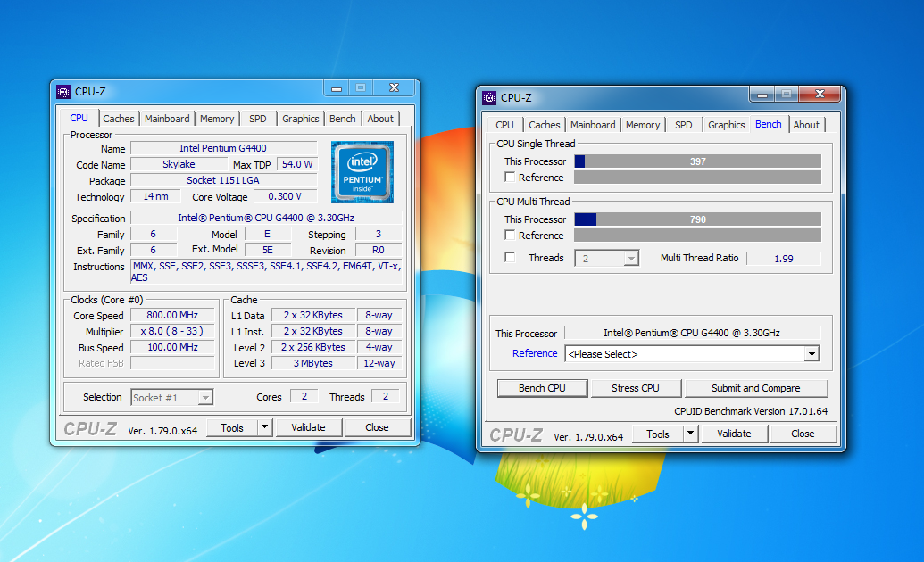
Task: Click the Multiplier value 'x 8.0 ( 8 - 33 )'
Action: tap(172, 331)
